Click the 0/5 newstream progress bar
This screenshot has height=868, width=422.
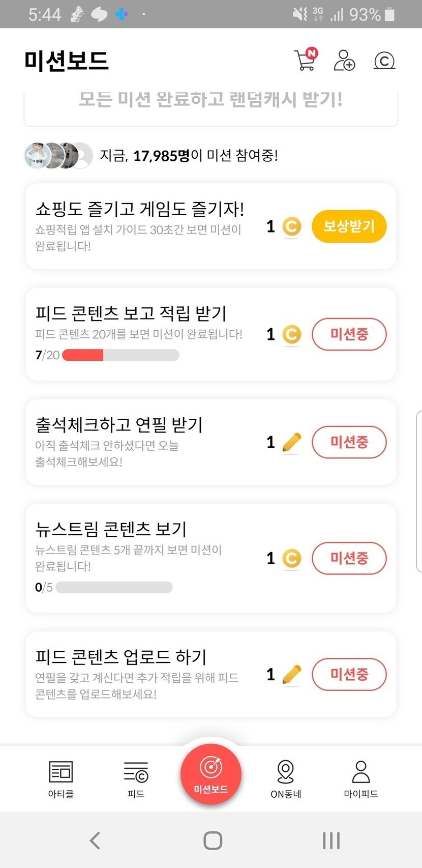click(x=114, y=588)
